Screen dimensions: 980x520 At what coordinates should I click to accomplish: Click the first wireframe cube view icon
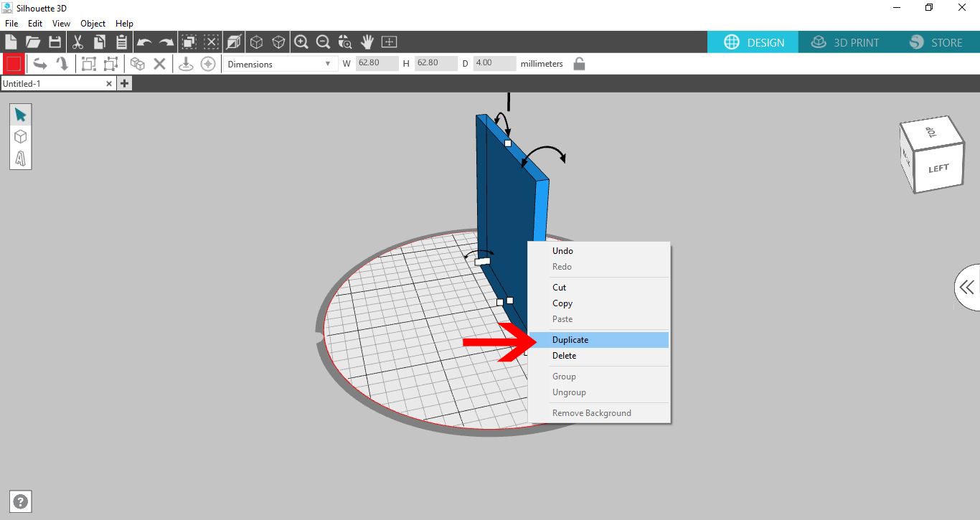coord(256,42)
